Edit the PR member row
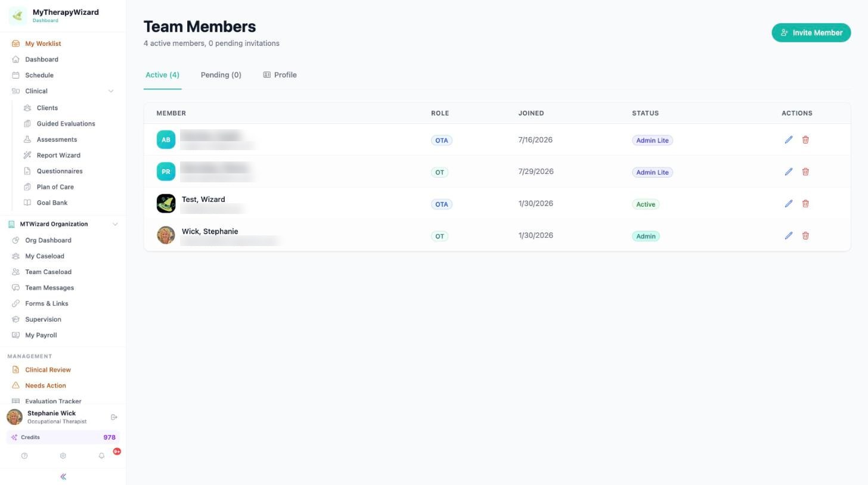868x485 pixels. (x=789, y=172)
